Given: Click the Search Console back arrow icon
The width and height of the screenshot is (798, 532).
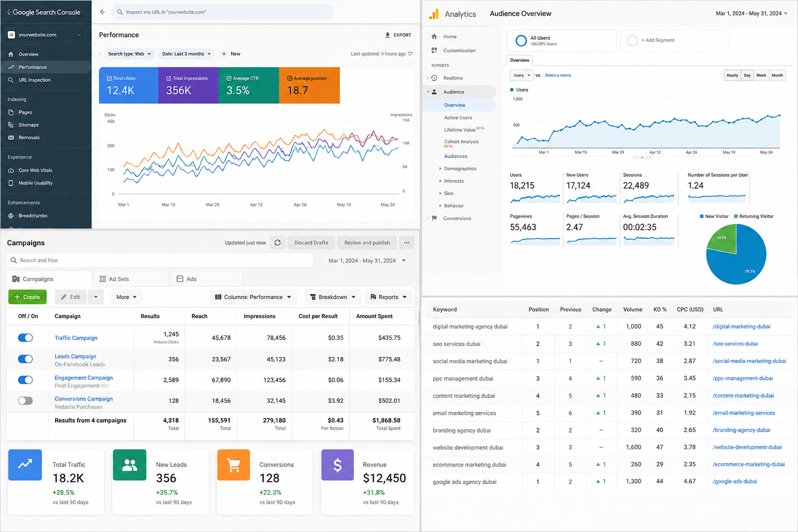Looking at the screenshot, I should click(102, 12).
